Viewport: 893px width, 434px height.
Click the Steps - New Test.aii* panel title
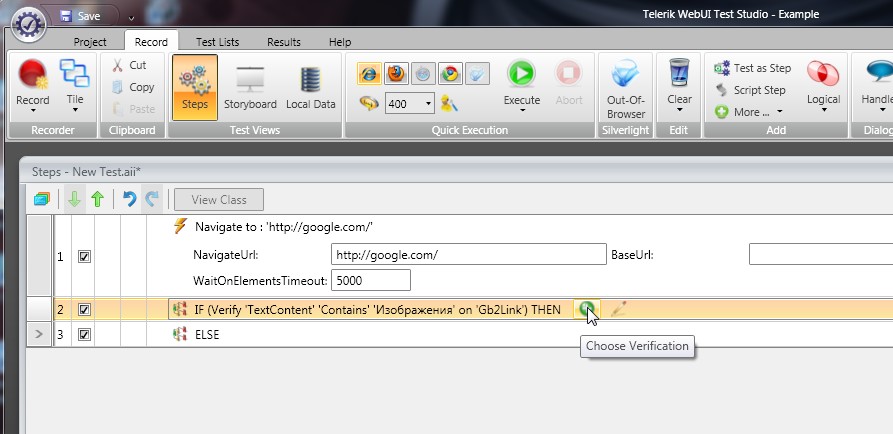click(86, 172)
